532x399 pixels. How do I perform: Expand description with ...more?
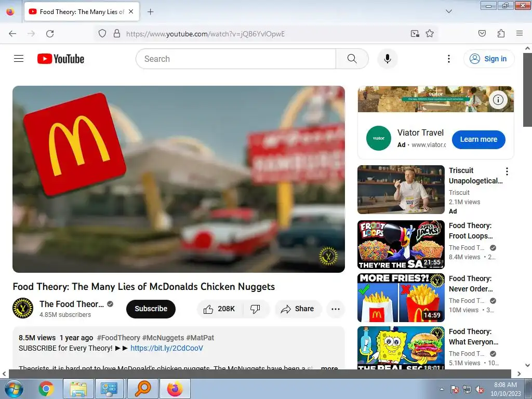click(x=329, y=367)
